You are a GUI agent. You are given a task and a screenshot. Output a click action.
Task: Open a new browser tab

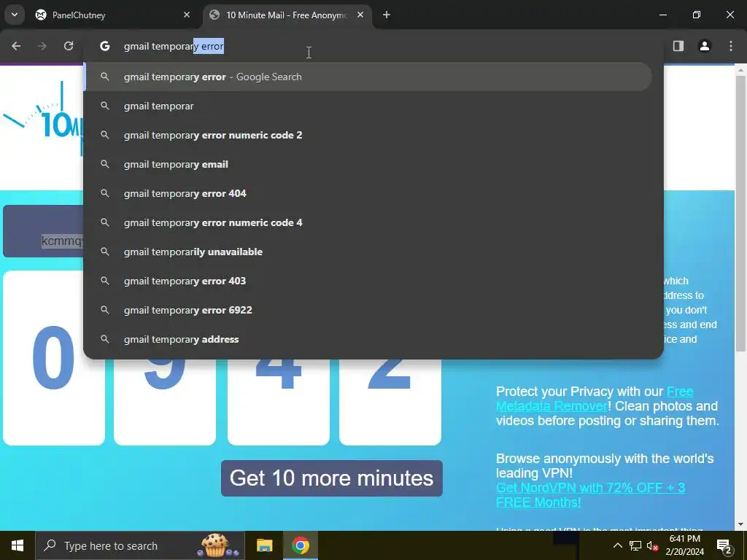coord(387,15)
